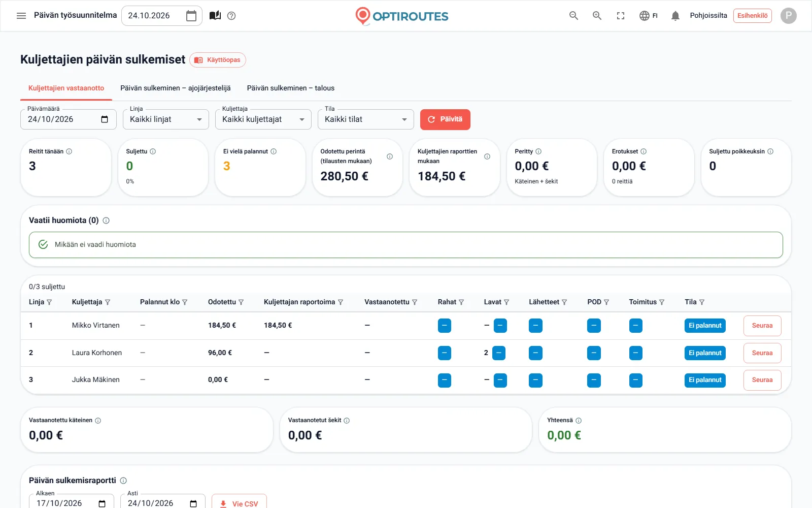Toggle fullscreen mode icon

621,16
